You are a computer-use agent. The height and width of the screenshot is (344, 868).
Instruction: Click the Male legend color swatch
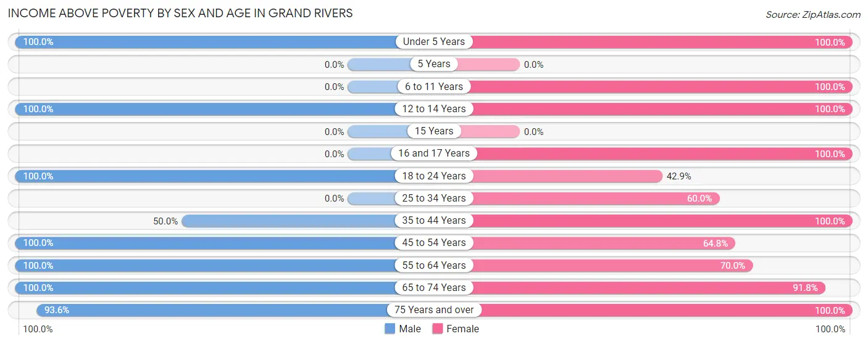(x=390, y=329)
